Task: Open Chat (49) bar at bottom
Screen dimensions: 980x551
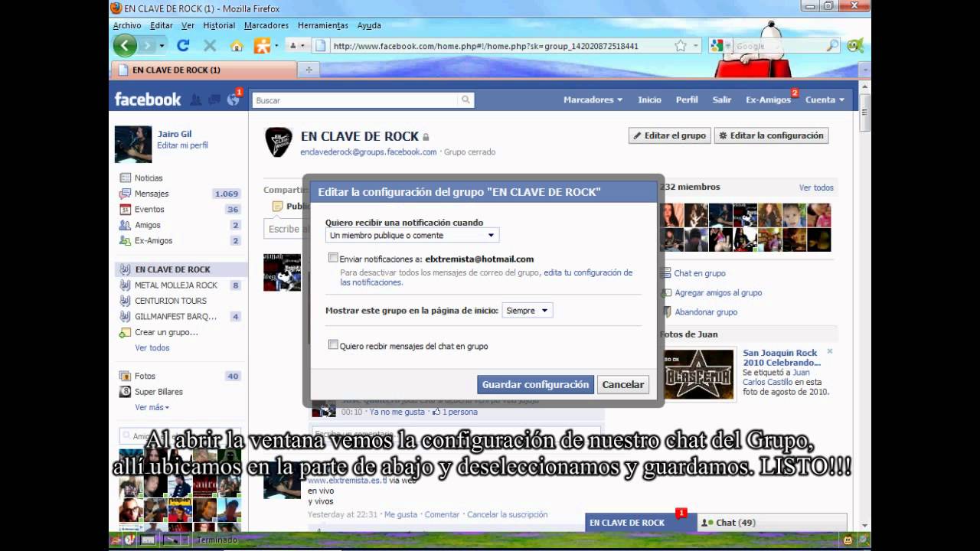Action: pos(772,523)
